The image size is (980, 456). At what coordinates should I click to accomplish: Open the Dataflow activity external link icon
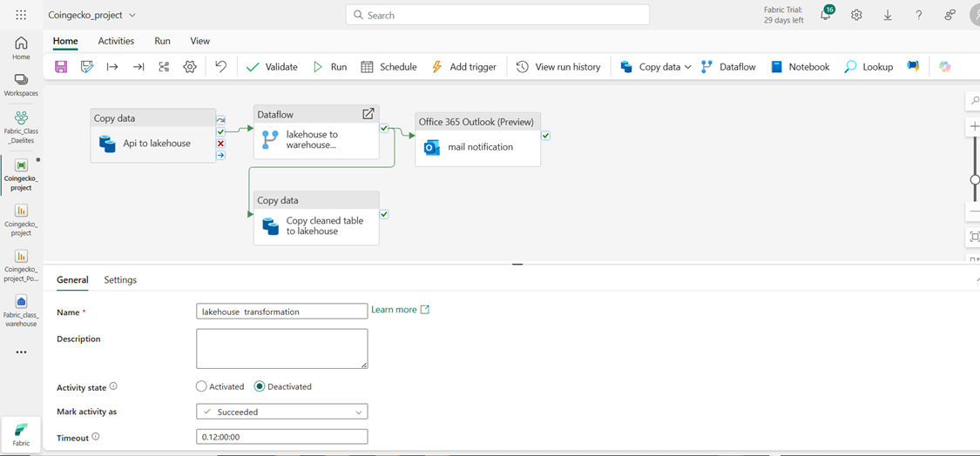coord(368,114)
